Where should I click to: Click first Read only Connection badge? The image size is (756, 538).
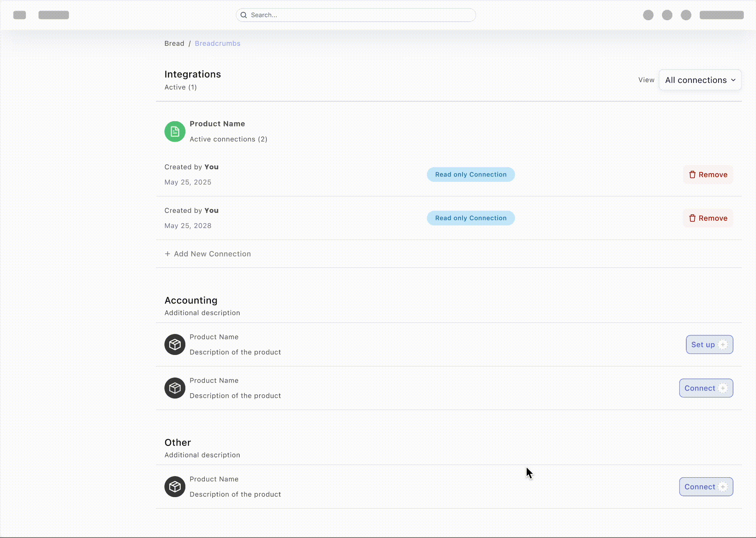(x=470, y=175)
